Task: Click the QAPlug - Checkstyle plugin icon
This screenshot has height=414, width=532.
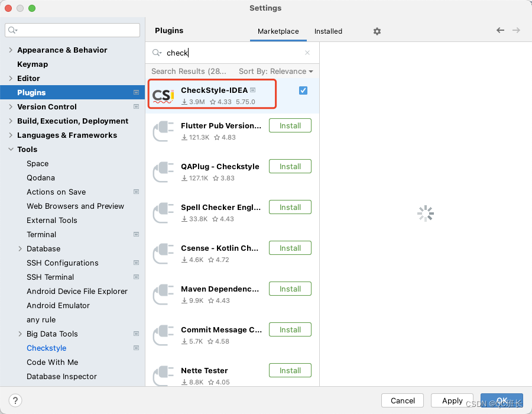Action: pyautogui.click(x=163, y=172)
